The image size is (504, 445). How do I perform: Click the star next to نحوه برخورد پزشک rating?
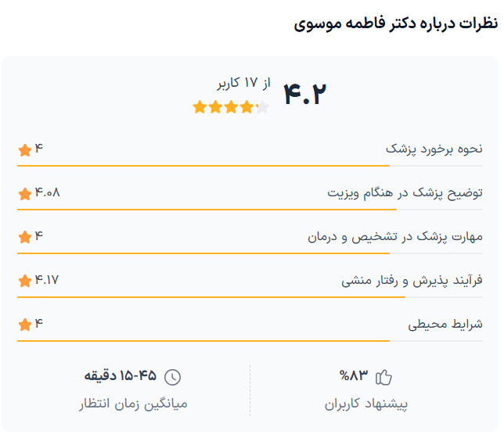pyautogui.click(x=25, y=149)
